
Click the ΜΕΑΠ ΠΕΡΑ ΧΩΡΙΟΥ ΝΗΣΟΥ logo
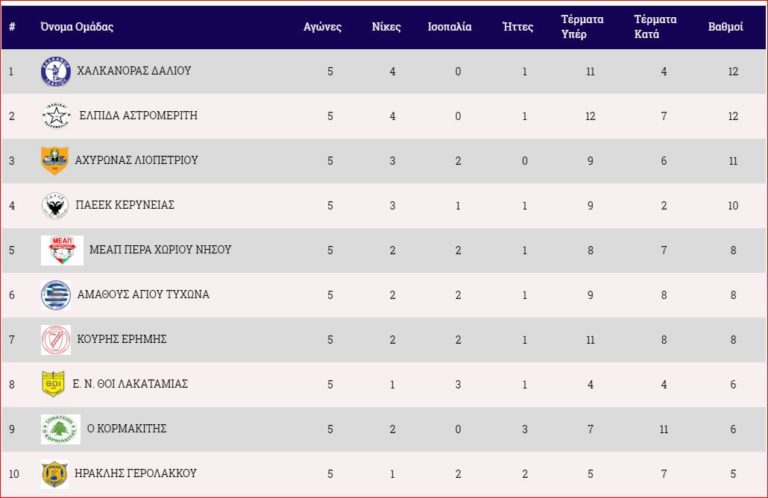pos(62,250)
